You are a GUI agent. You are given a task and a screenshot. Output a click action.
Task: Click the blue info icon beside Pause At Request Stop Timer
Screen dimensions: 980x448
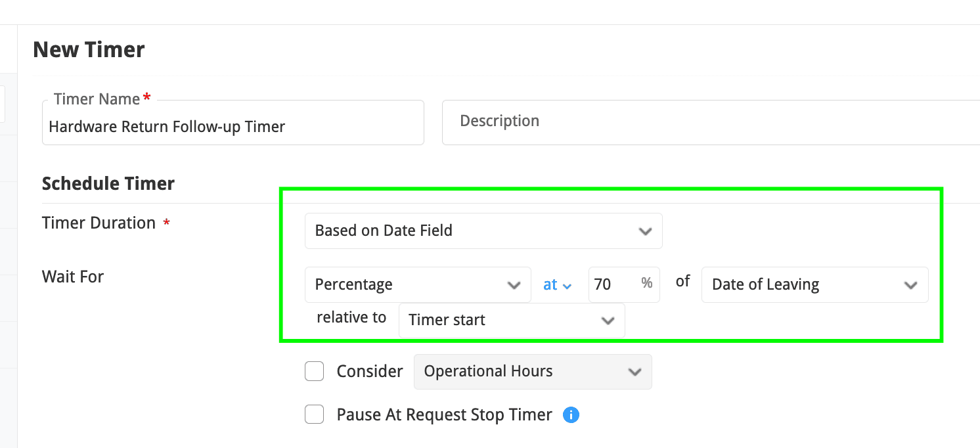pos(571,415)
